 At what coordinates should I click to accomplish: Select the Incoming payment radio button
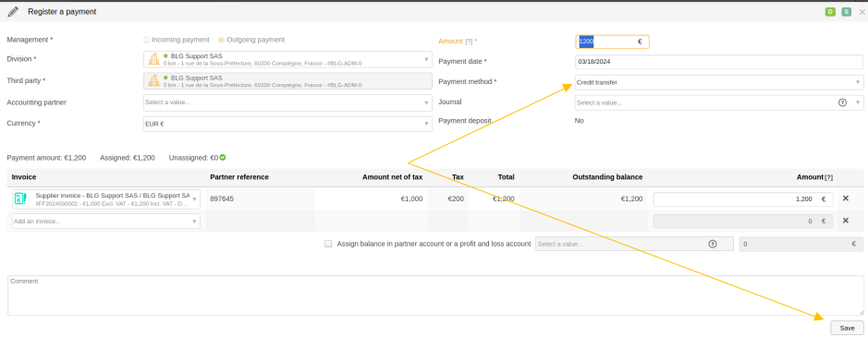146,40
